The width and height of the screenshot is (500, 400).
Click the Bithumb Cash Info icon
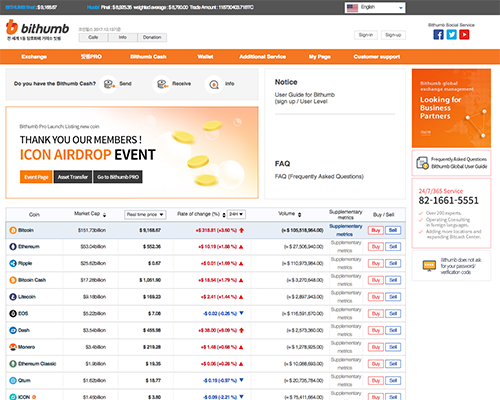tap(214, 84)
